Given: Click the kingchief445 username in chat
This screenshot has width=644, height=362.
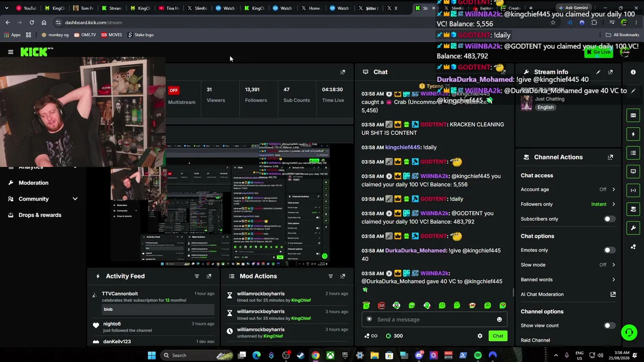Looking at the screenshot, I should [x=403, y=147].
